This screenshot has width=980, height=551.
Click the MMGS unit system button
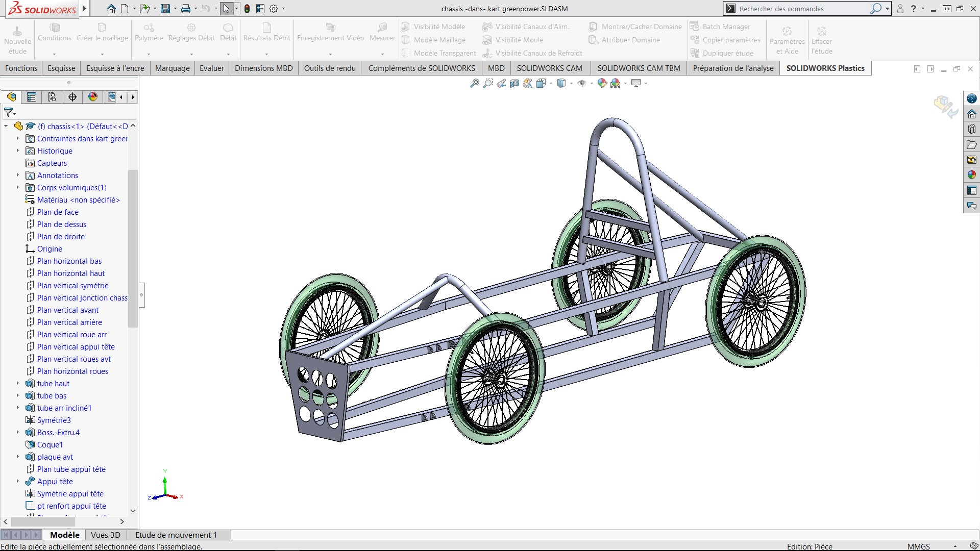pyautogui.click(x=918, y=546)
